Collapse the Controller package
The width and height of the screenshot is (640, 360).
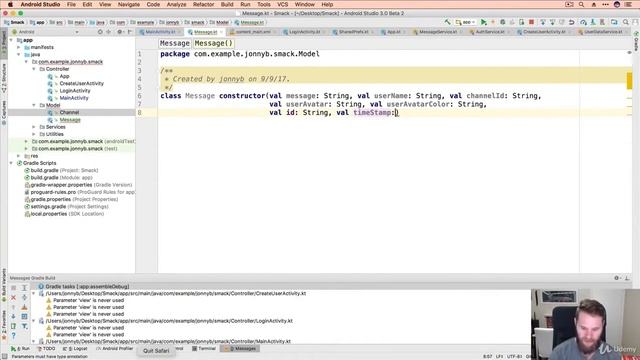[x=34, y=69]
